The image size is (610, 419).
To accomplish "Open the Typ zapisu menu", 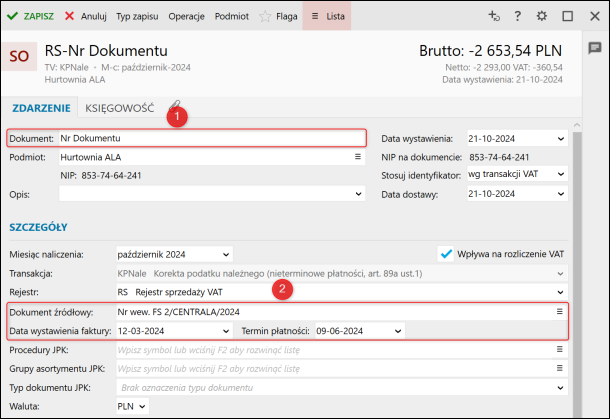I will coord(137,16).
